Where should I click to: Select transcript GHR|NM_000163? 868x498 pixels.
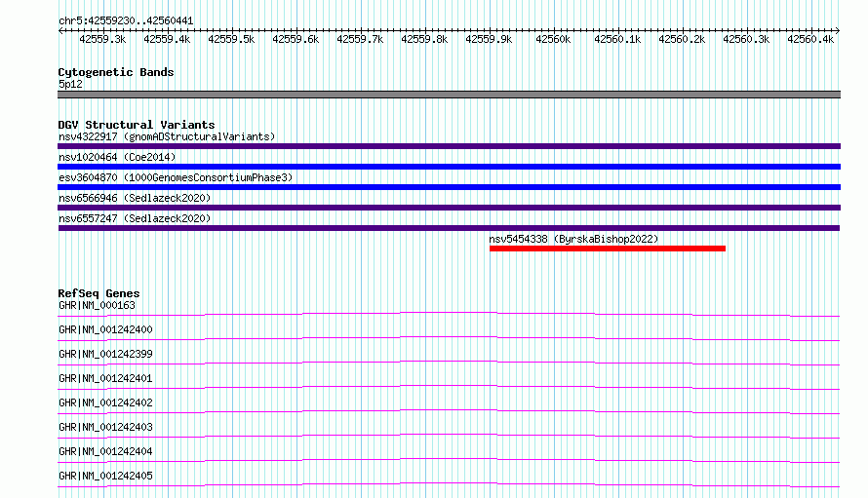coord(97,305)
